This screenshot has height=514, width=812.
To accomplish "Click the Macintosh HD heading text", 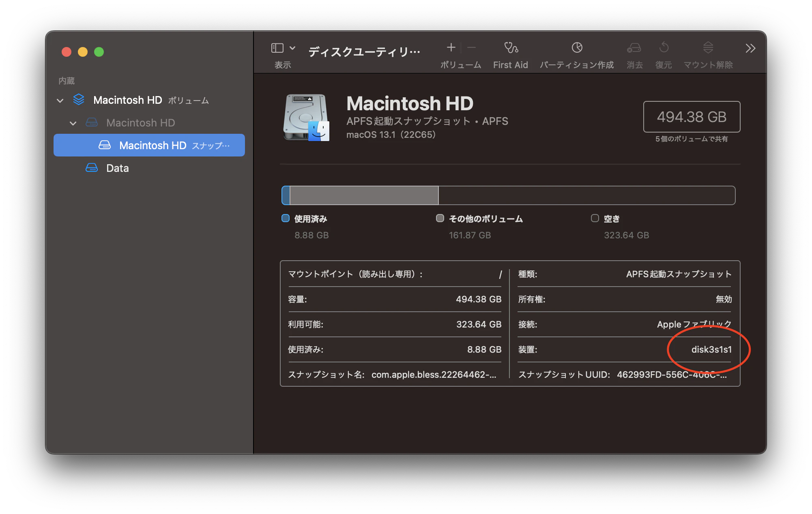I will (x=410, y=103).
